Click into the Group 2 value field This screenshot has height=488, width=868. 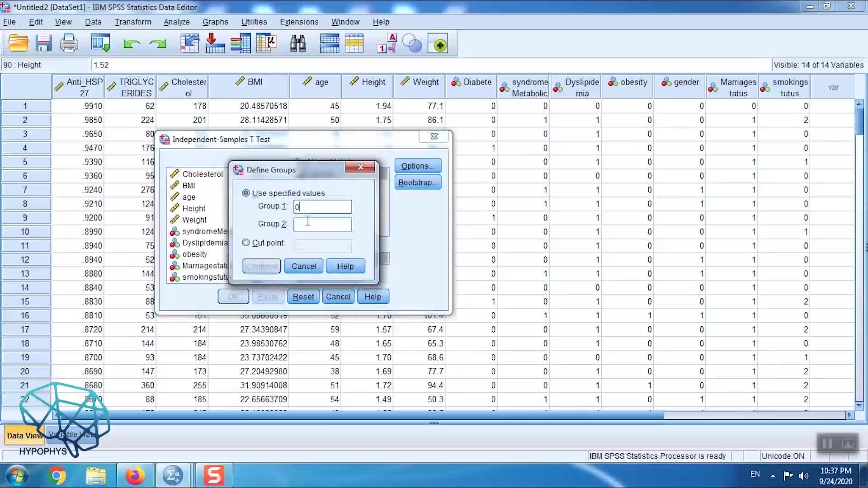click(322, 225)
